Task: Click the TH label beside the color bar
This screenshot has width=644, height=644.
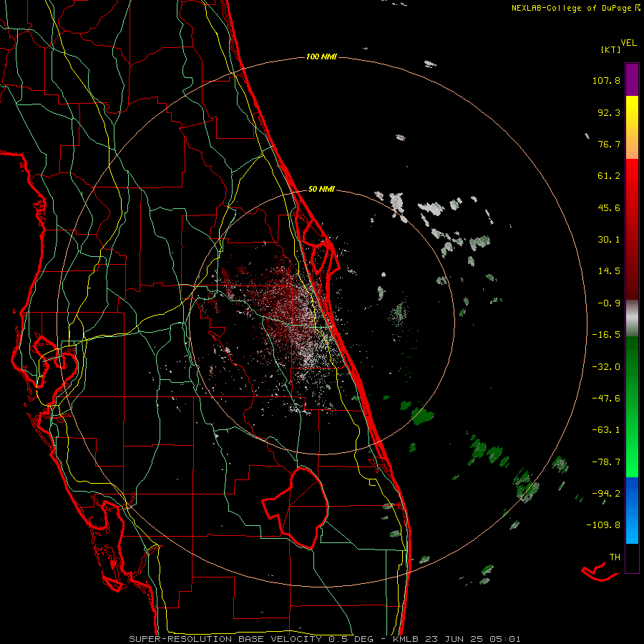Action: coord(615,557)
